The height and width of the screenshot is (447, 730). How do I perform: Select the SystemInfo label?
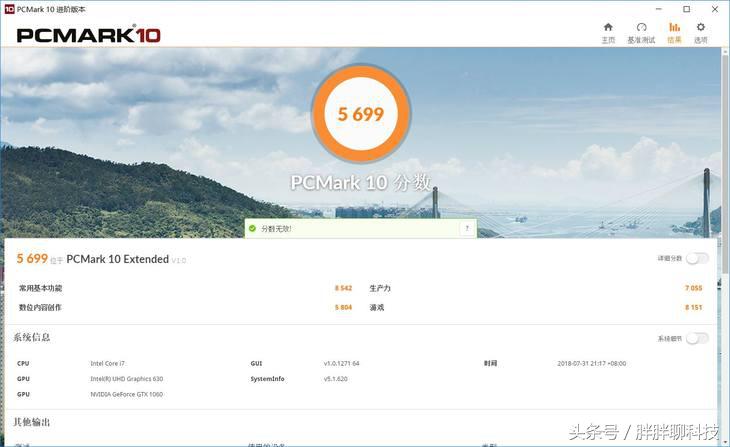[x=267, y=379]
